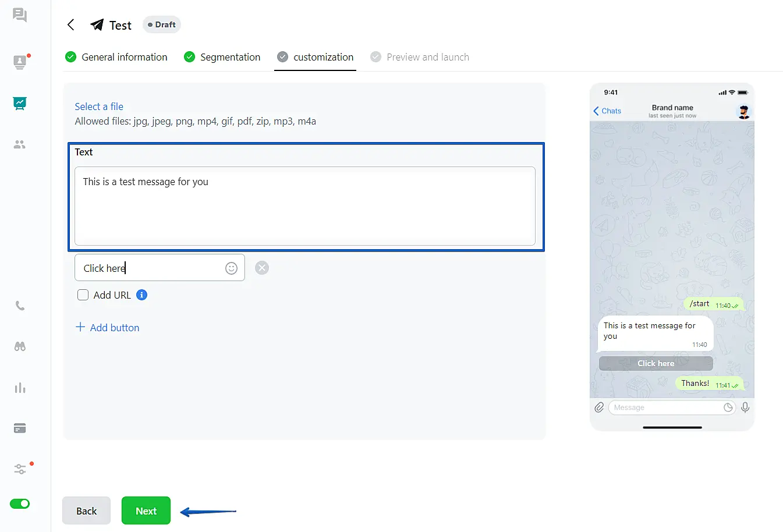Switch to the Segmentation step

coord(222,57)
